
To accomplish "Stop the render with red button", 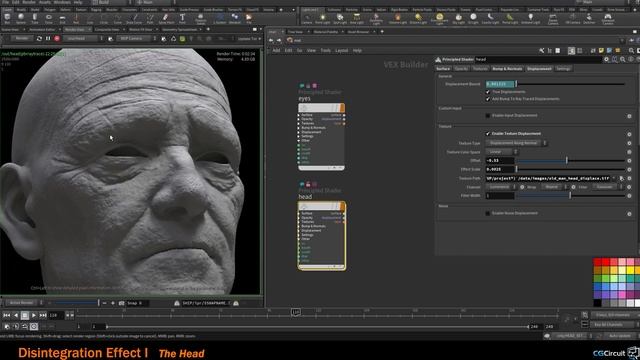I will [57, 38].
